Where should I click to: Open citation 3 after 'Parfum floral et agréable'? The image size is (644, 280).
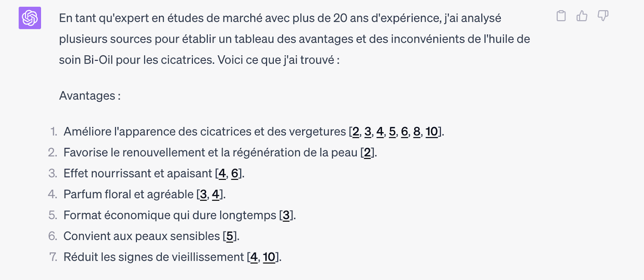[x=203, y=195]
